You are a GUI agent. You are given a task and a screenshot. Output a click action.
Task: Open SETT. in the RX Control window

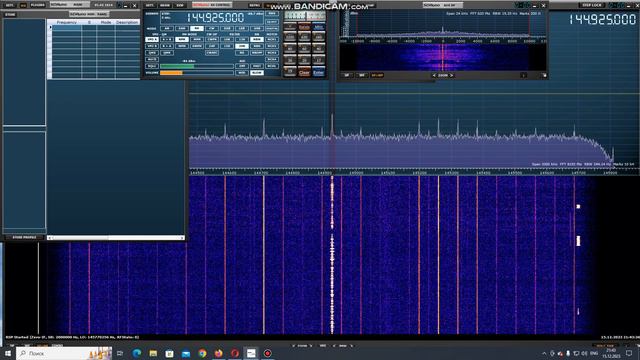(x=149, y=5)
